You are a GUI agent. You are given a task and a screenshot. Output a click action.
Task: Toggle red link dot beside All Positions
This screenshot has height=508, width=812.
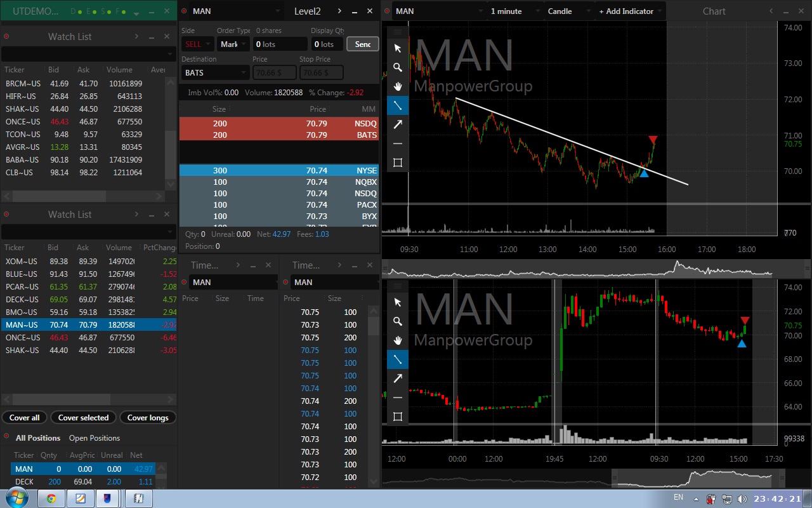(6, 436)
